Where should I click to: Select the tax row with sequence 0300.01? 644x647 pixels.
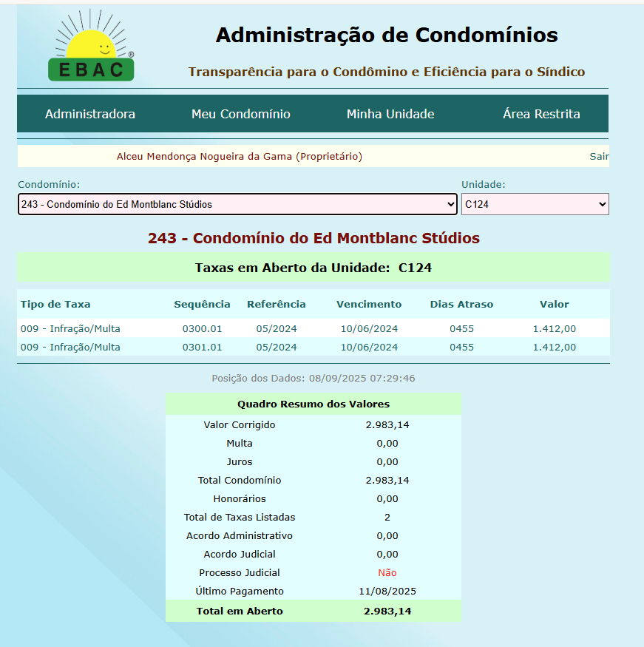pos(202,328)
